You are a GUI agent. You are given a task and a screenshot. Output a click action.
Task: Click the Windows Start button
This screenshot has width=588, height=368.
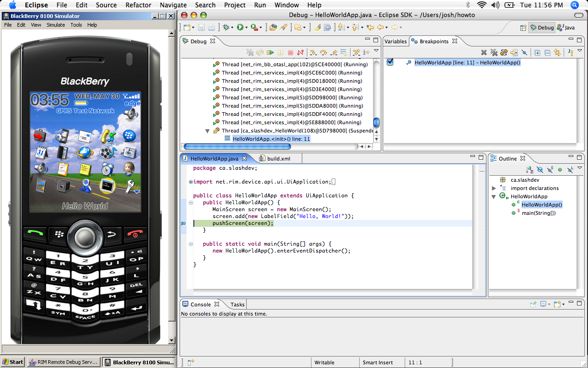coord(13,362)
